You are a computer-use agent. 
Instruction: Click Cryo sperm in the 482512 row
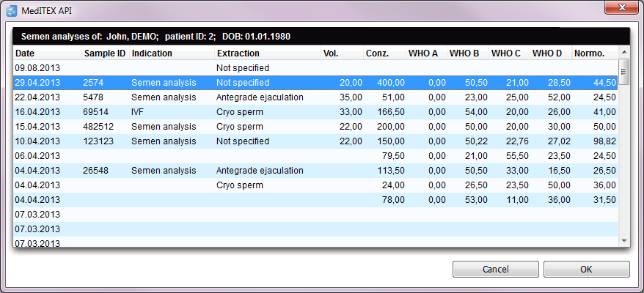[240, 127]
